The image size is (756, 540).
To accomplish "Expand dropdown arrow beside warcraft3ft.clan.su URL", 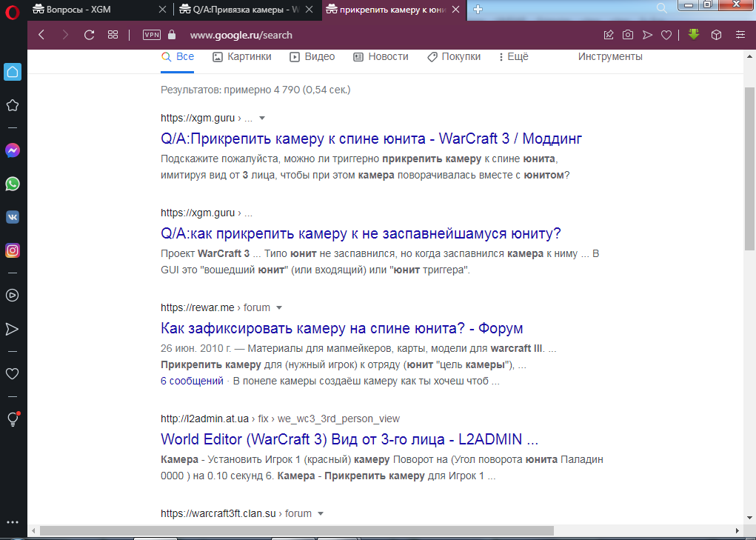I will [x=320, y=513].
